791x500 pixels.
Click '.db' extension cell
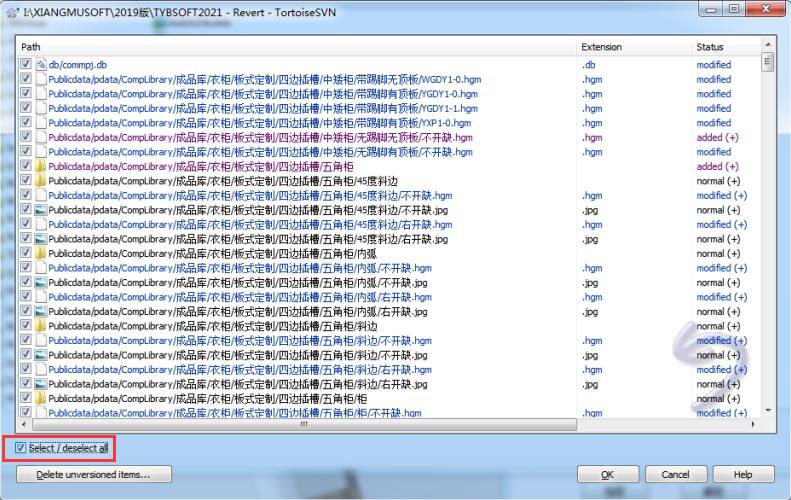(x=589, y=65)
